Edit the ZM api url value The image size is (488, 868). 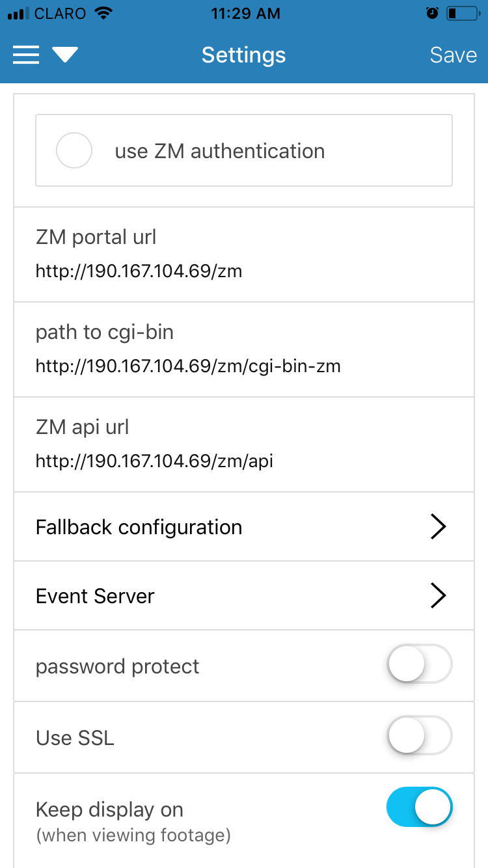(x=154, y=461)
